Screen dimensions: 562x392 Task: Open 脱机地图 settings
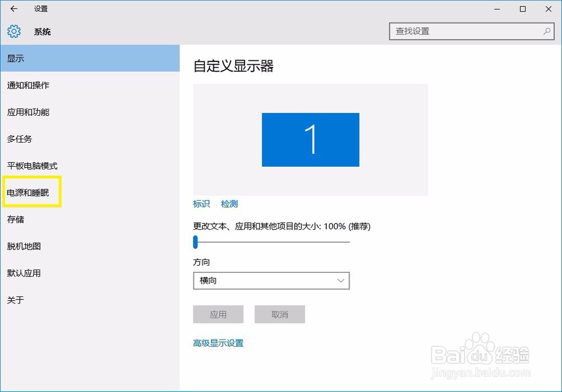[x=23, y=246]
